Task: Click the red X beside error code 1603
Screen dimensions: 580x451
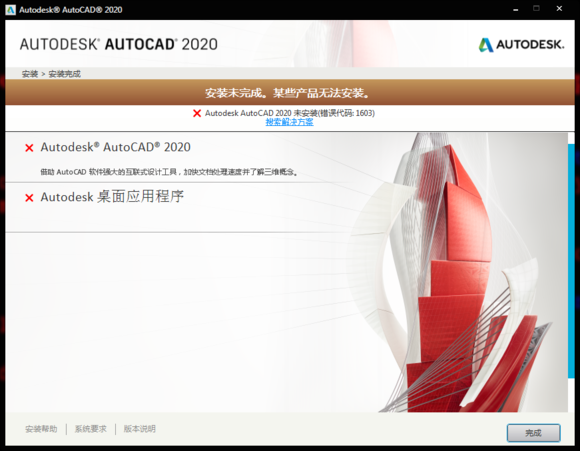Action: (x=197, y=113)
